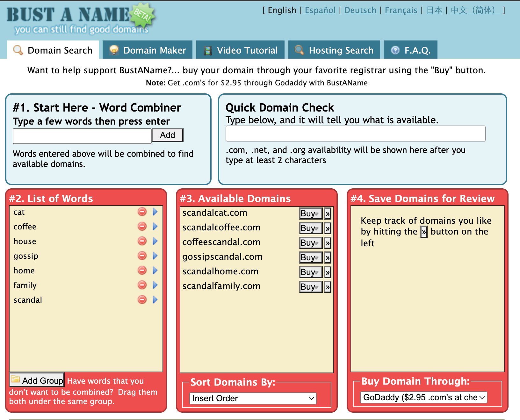Viewport: 520px width, 420px height.
Task: Click the blue arrow beside family
Action: [155, 285]
